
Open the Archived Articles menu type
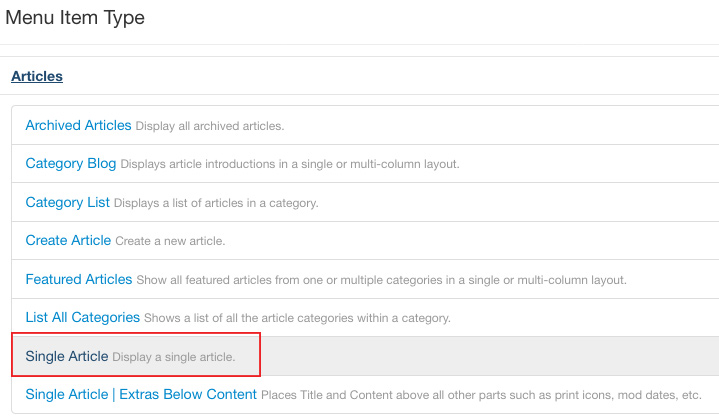coord(78,125)
